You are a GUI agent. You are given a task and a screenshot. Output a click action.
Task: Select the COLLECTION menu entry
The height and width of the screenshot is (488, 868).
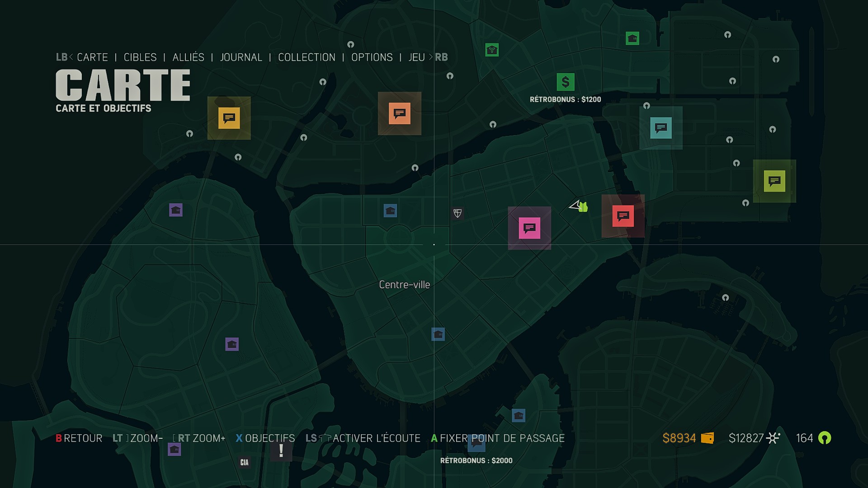pos(307,57)
